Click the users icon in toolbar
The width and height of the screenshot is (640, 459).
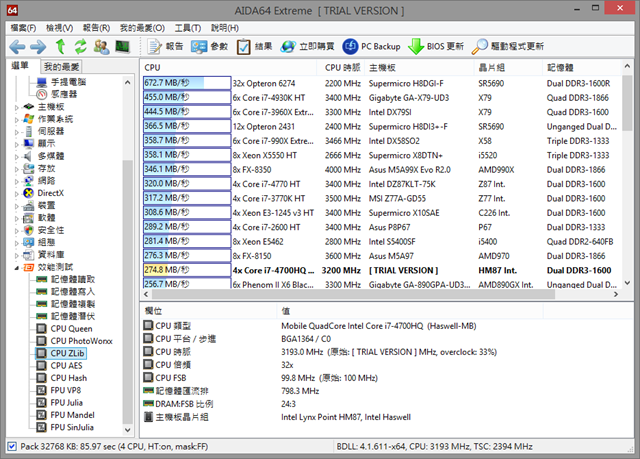tap(101, 47)
